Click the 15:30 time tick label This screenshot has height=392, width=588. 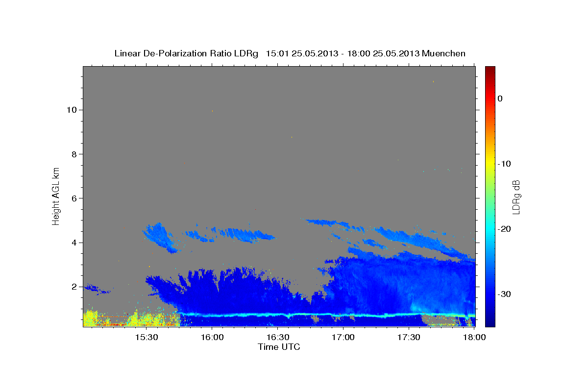[146, 338]
